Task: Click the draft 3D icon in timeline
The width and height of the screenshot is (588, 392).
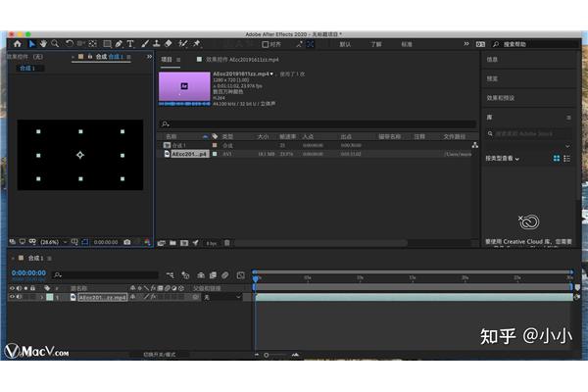Action: 185,275
